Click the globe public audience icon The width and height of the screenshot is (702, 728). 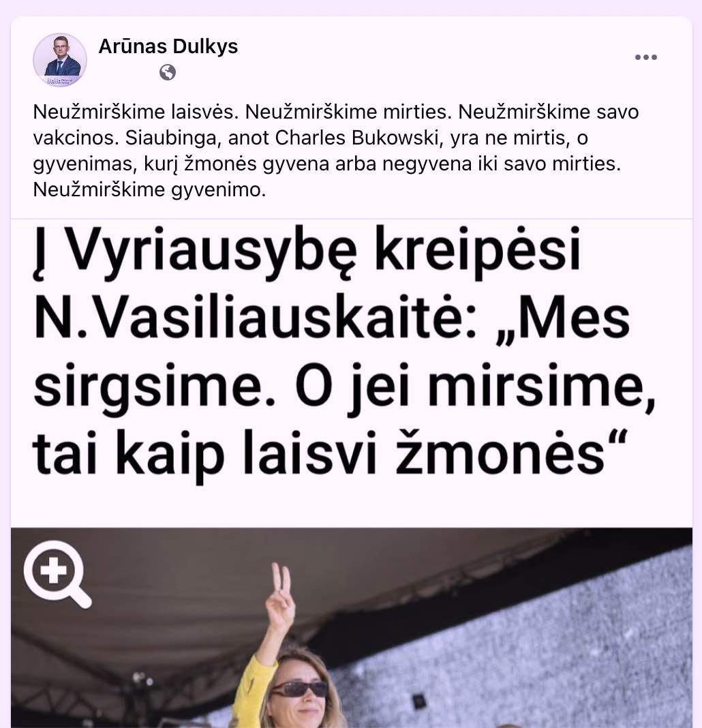tap(168, 72)
